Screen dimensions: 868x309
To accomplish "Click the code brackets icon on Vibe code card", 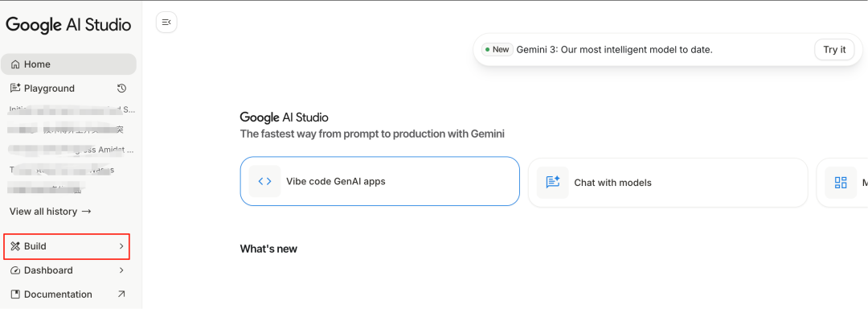I will click(x=264, y=181).
